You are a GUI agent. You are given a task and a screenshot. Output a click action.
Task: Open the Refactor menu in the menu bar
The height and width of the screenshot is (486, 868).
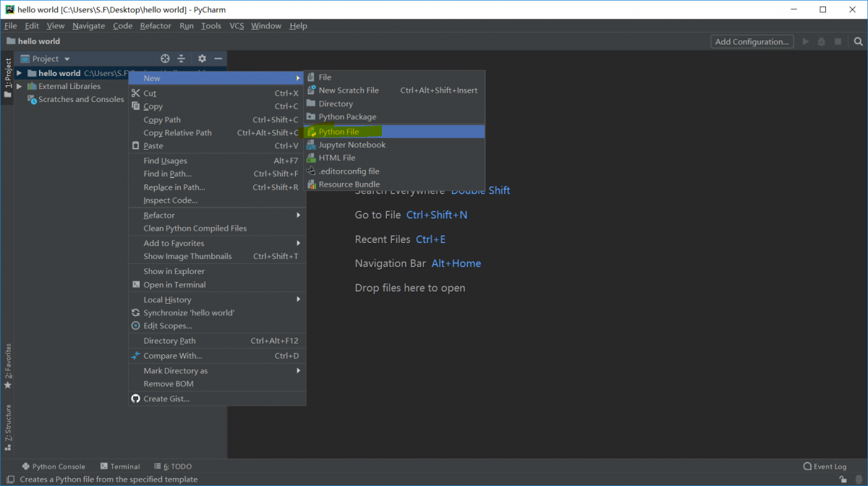pos(156,25)
